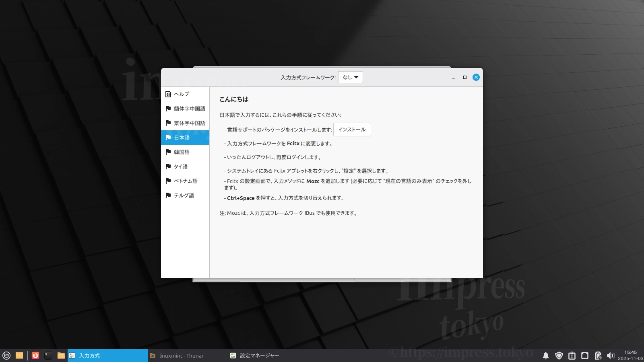The height and width of the screenshot is (362, 644).
Task: Click the インストール button for language packages
Action: click(352, 130)
